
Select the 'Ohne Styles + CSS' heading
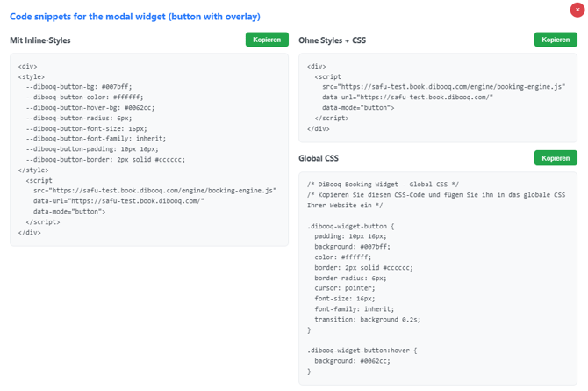332,40
